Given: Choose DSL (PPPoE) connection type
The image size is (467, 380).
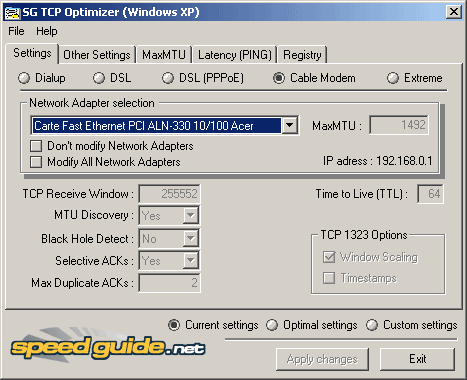Looking at the screenshot, I should [203, 78].
